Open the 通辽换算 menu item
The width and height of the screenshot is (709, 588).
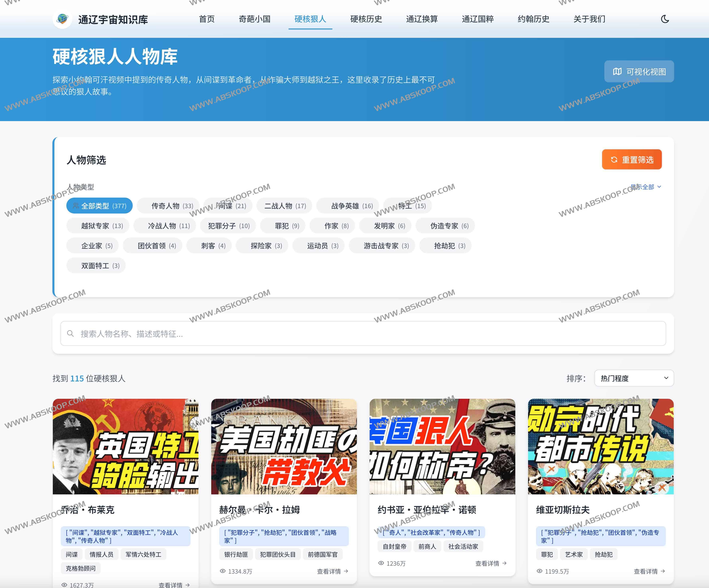tap(422, 19)
